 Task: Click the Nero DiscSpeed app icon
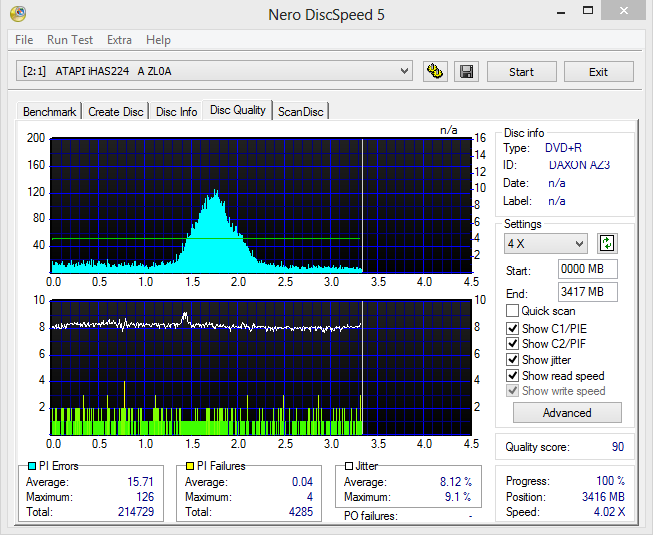18,14
